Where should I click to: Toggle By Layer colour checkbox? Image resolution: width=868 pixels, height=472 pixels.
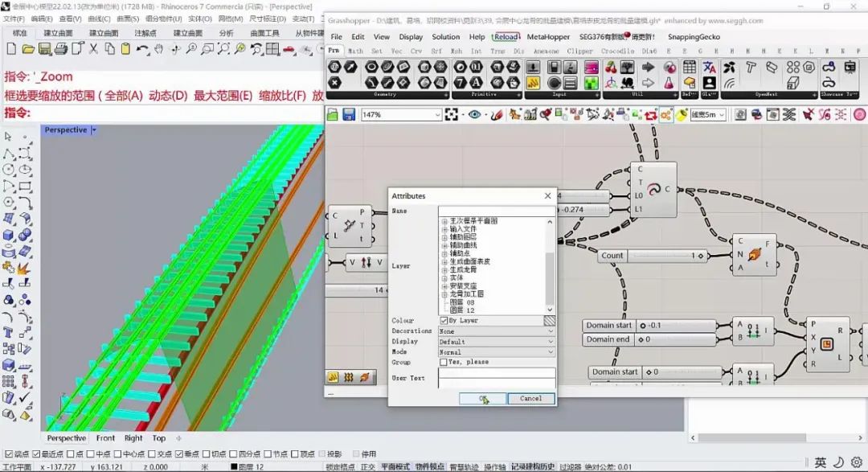click(444, 320)
